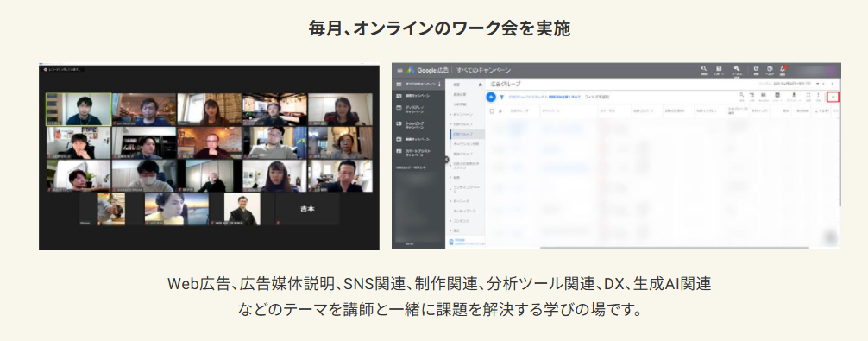Go to next date range arrow
This screenshot has width=868, height=341.
pyautogui.click(x=832, y=83)
